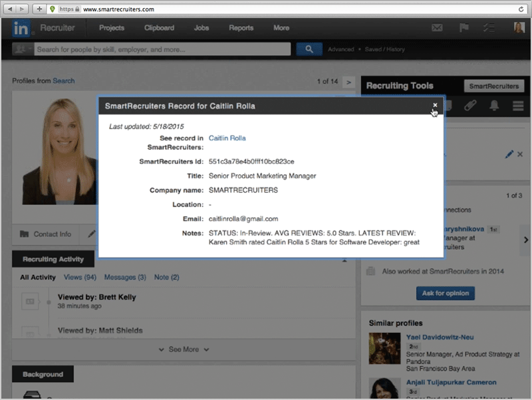Click the Viewed by: Matt Shields entry

100,330
